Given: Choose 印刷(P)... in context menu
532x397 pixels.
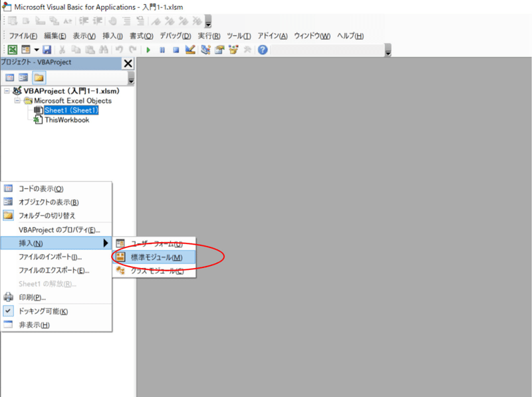Looking at the screenshot, I should (x=57, y=297).
